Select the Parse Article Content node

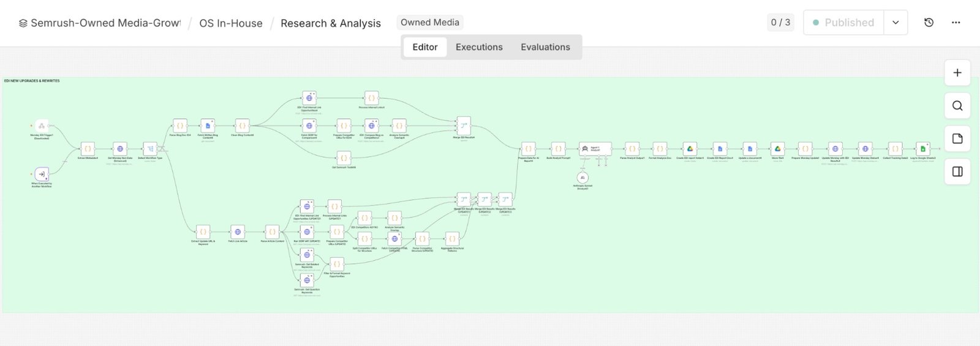272,232
